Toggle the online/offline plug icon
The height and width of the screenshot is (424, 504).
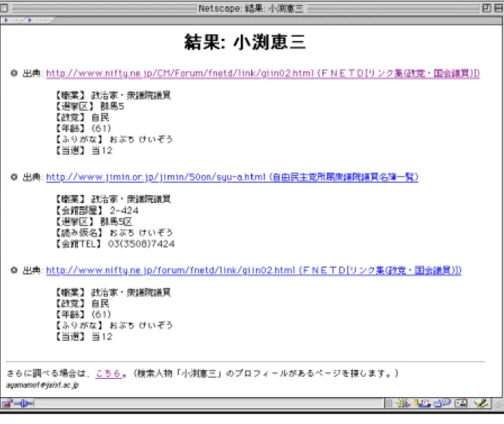pyautogui.click(x=23, y=403)
